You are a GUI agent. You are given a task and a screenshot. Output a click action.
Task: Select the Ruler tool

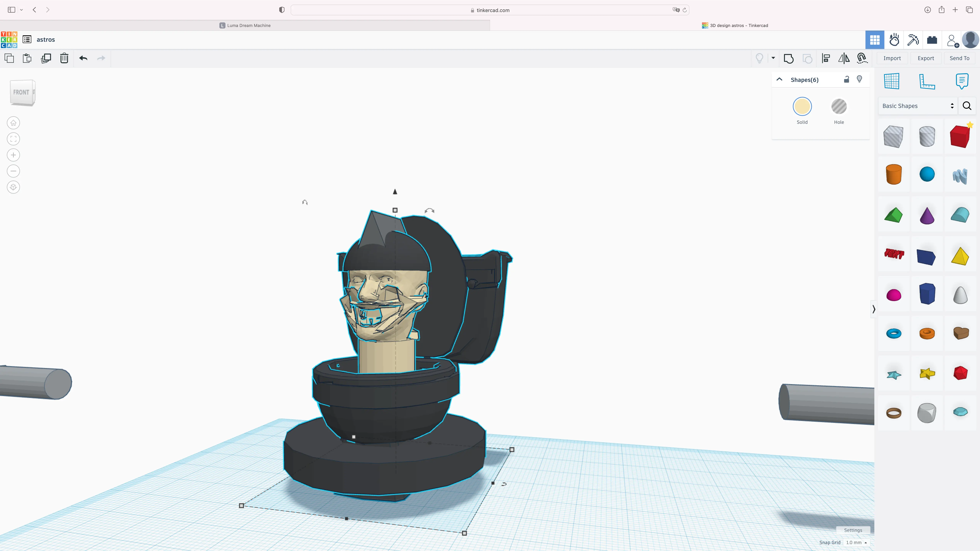click(927, 81)
